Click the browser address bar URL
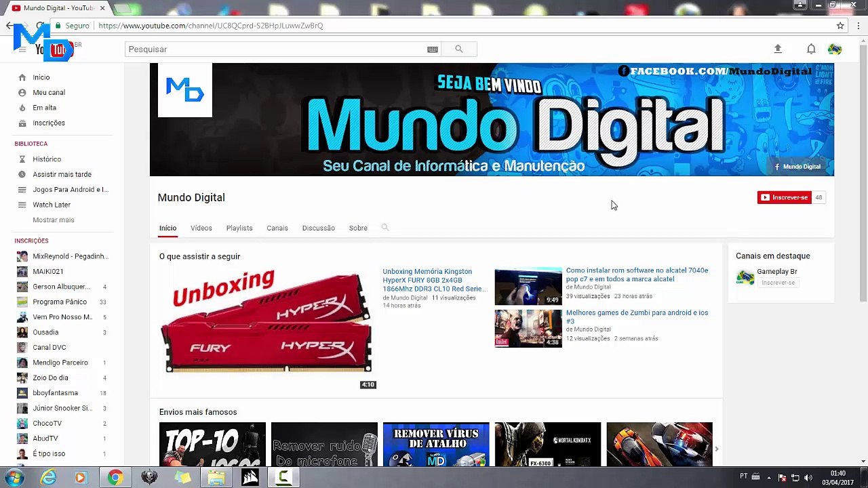Viewport: 868px width, 488px height. [x=210, y=26]
